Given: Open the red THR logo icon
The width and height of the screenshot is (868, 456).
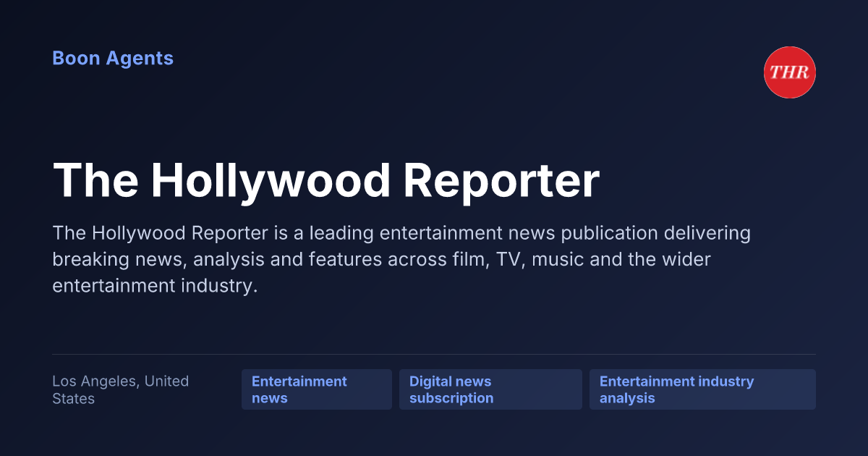Looking at the screenshot, I should click(790, 72).
